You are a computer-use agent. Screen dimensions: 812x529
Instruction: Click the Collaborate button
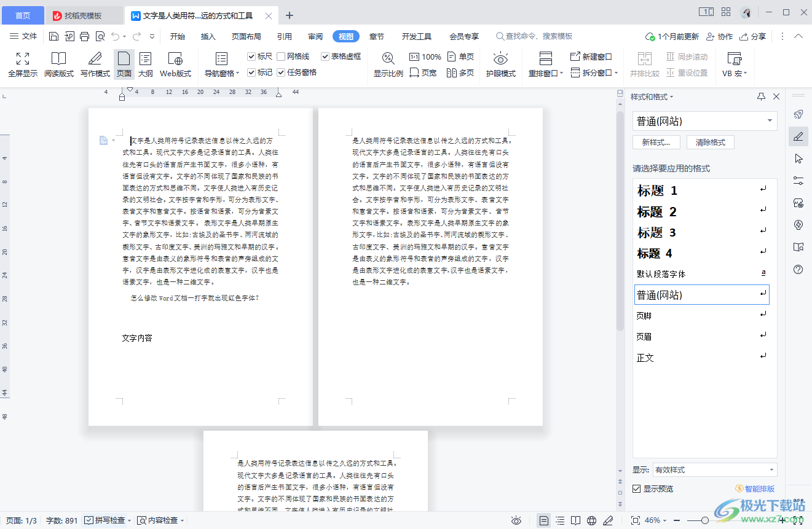click(x=719, y=36)
